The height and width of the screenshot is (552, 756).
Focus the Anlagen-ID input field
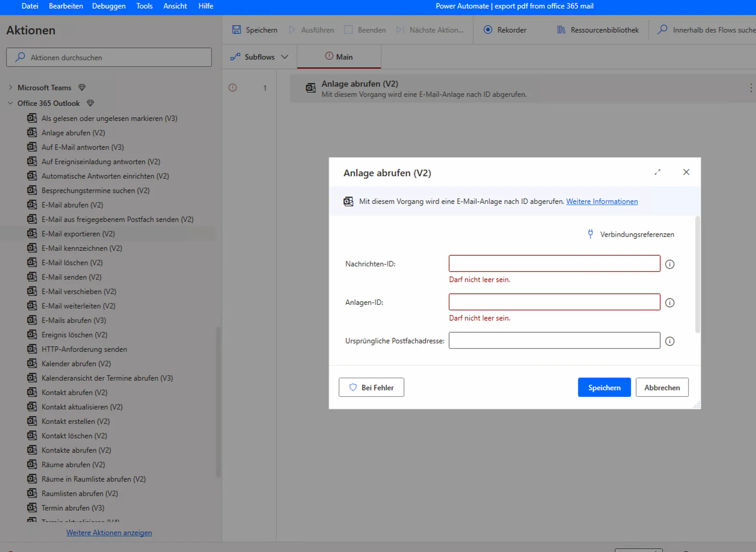tap(554, 302)
